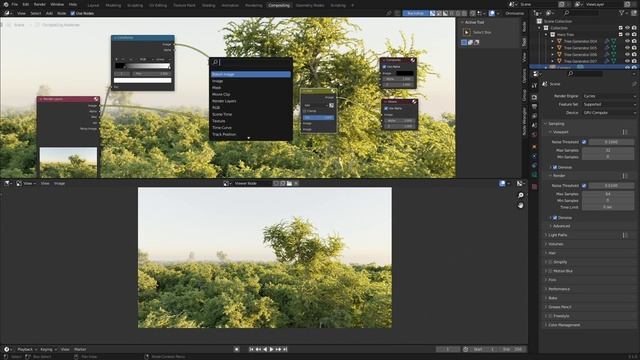Open the Keying popover in timeline
The width and height of the screenshot is (640, 360).
(48, 349)
